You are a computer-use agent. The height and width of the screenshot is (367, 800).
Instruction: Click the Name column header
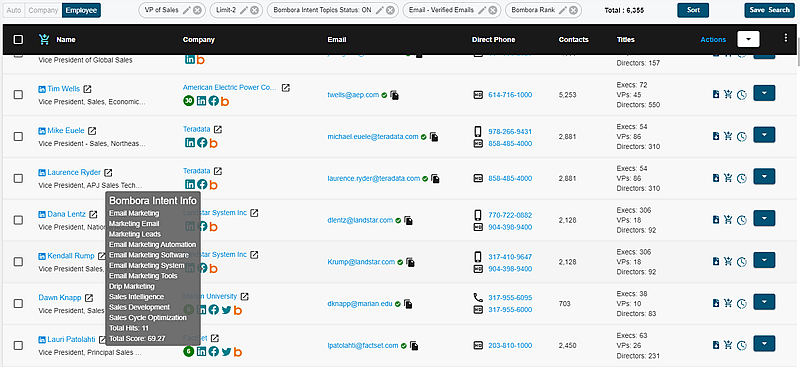pyautogui.click(x=66, y=39)
